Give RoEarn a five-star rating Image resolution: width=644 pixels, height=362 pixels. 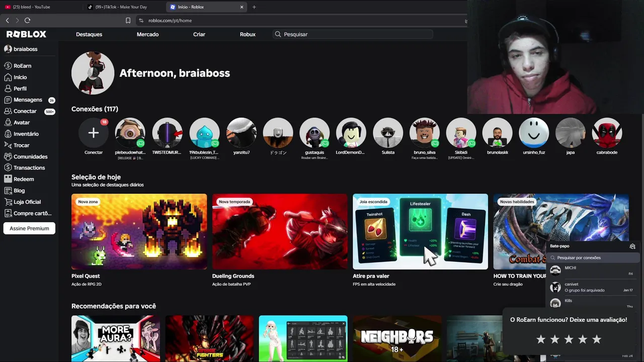597,339
